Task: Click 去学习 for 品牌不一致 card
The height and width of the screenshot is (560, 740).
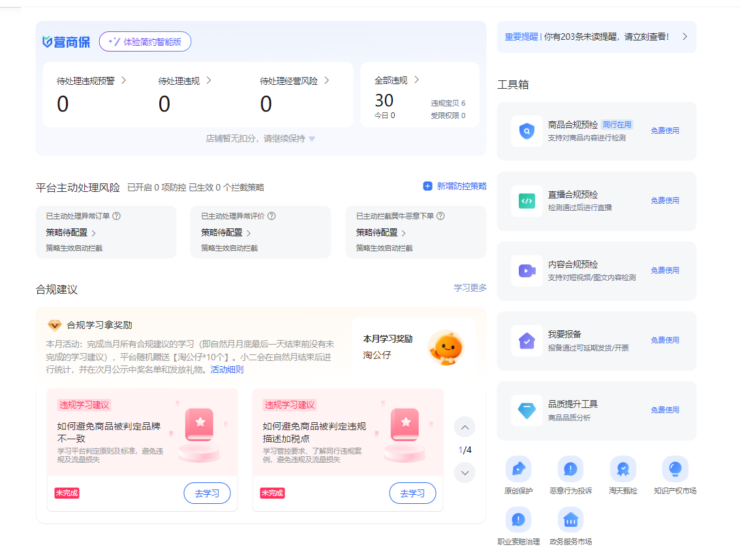Action: [x=207, y=493]
